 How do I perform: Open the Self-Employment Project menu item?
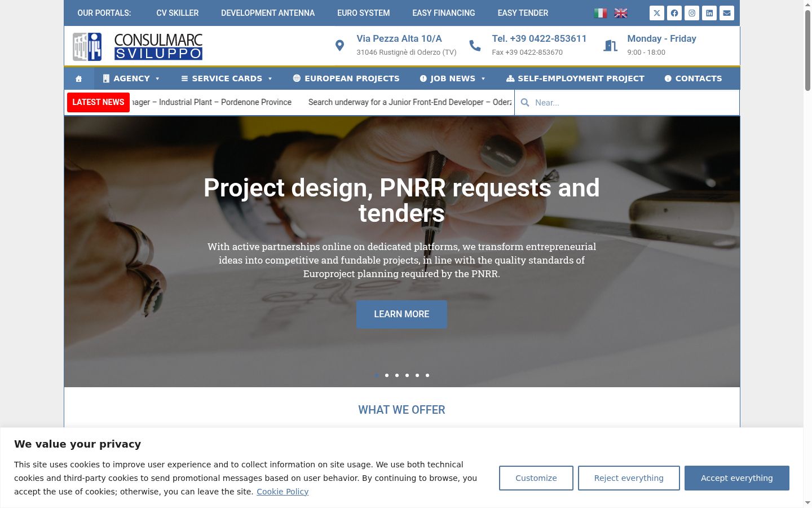[x=575, y=78]
